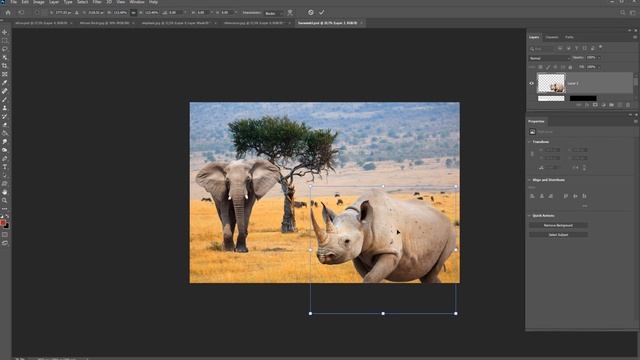Select the Crop tool
The image size is (640, 360).
pyautogui.click(x=4, y=66)
